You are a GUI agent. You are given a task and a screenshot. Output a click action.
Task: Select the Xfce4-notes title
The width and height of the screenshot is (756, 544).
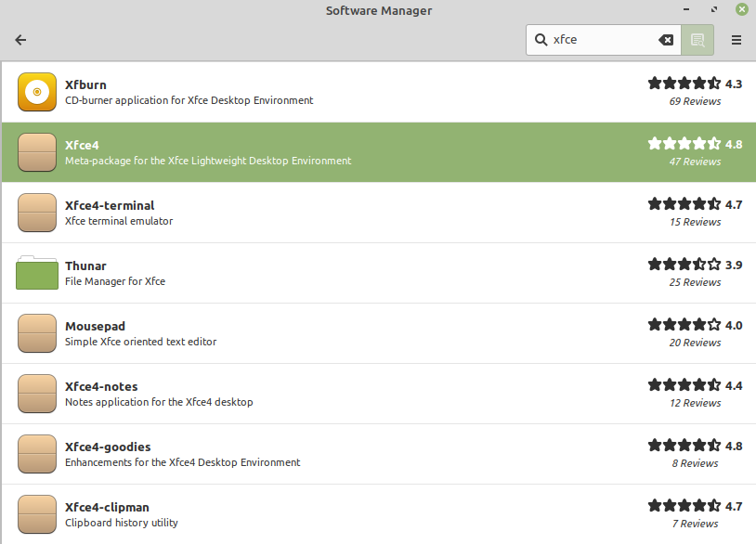(101, 386)
